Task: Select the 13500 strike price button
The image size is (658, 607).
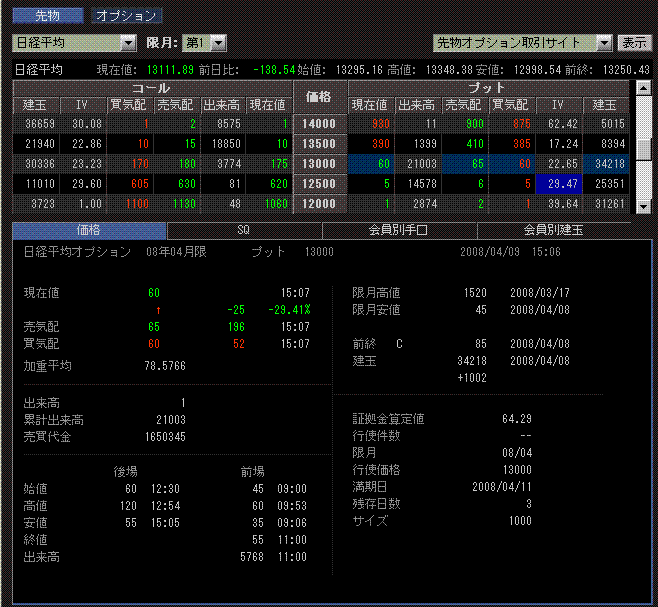Action: [x=320, y=144]
